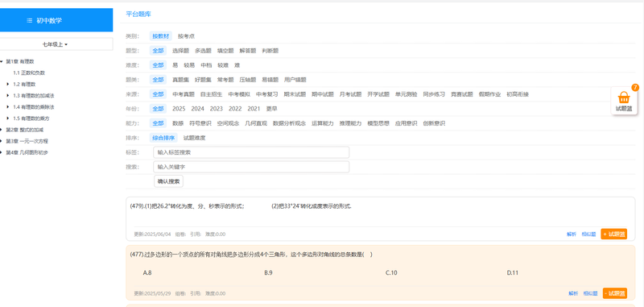Choose 全部 in the 来源 row
Viewport: 644px width, 307px height.
(158, 94)
